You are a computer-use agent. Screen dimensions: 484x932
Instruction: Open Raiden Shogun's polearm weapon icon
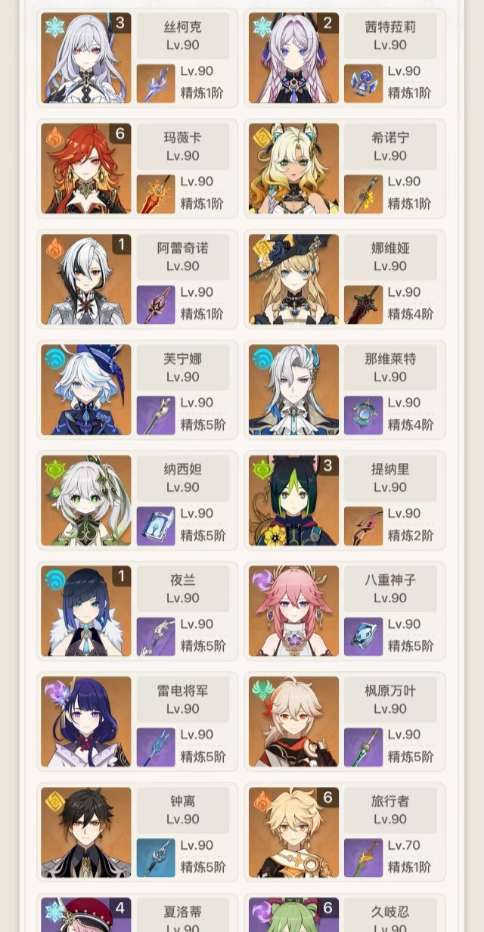pos(156,747)
